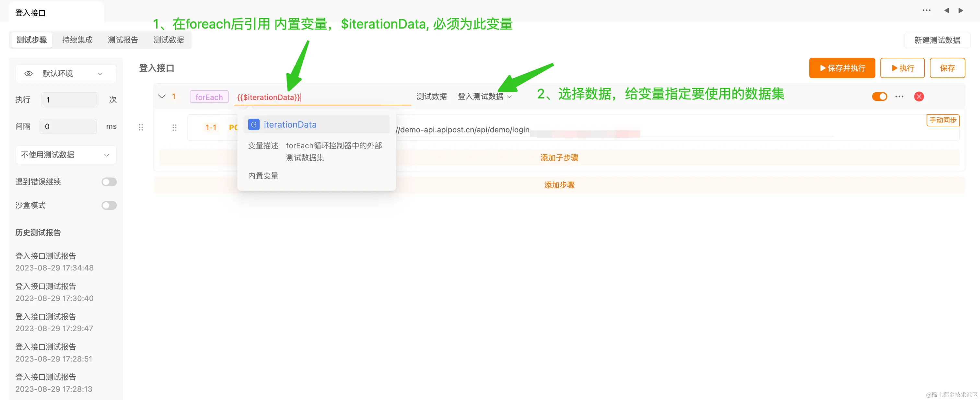Click the top-right tab overflow dots

click(x=926, y=10)
